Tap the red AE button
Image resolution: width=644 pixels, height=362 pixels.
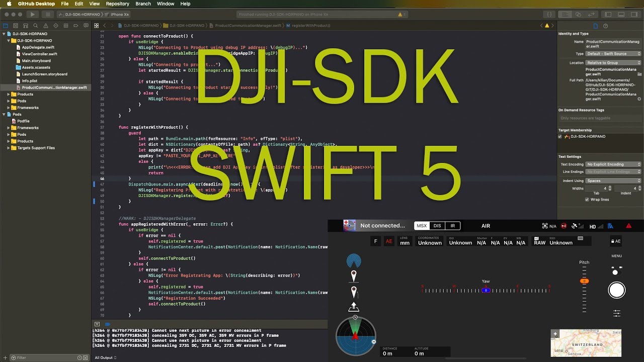point(389,242)
